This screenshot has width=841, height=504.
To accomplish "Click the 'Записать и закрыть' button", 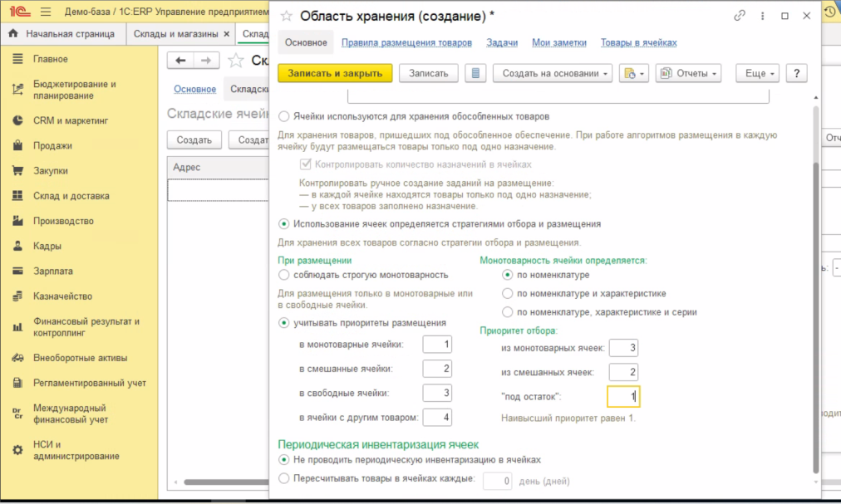I will (x=335, y=73).
